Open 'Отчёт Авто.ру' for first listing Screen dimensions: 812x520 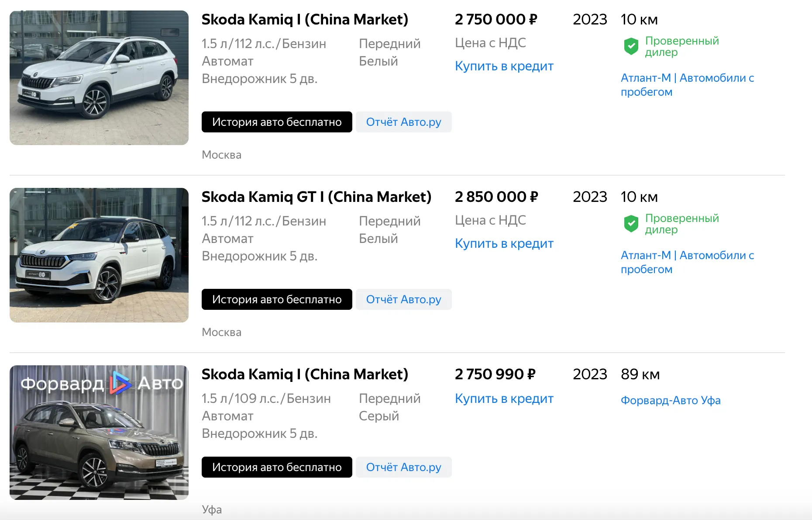click(403, 122)
